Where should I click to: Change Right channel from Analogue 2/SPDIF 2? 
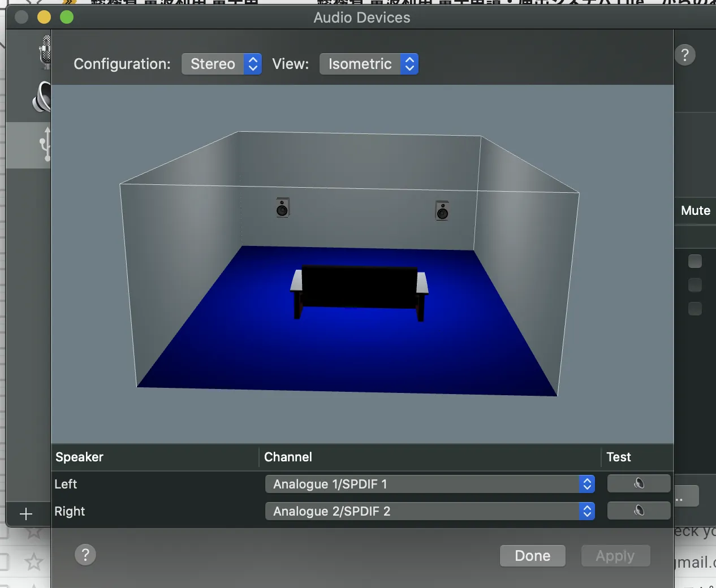pyautogui.click(x=429, y=511)
